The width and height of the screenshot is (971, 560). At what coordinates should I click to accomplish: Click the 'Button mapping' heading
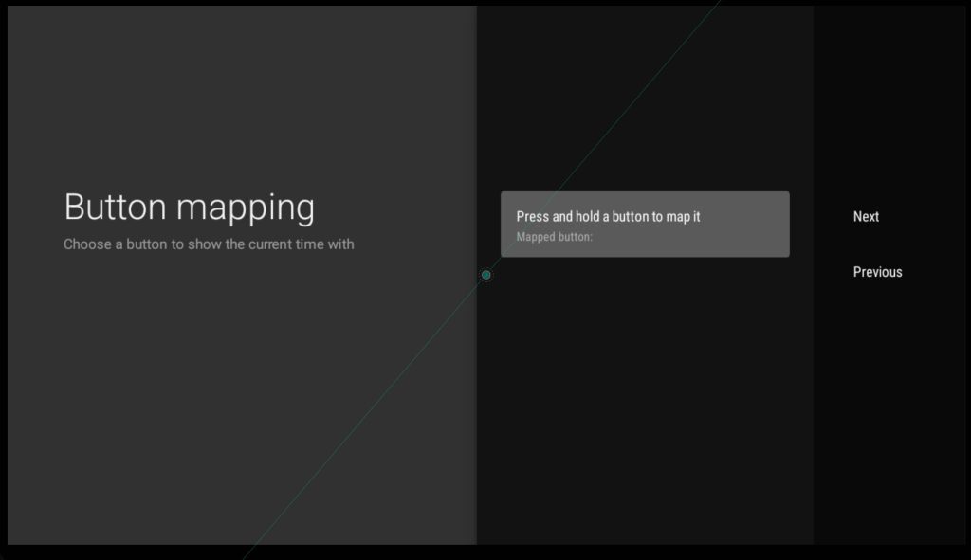pos(189,207)
